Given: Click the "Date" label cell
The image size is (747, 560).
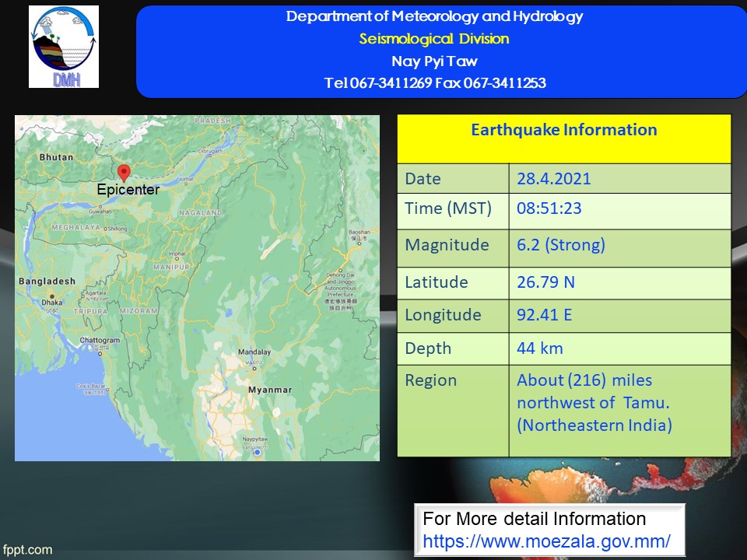Looking at the screenshot, I should [x=454, y=179].
